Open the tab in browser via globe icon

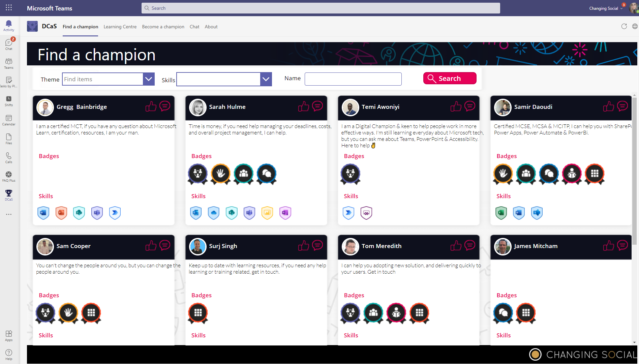[635, 27]
